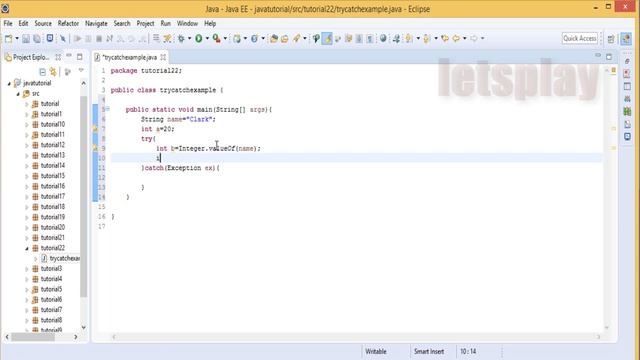The height and width of the screenshot is (360, 640).
Task: Toggle Use Step Filters icon
Action: 167,39
